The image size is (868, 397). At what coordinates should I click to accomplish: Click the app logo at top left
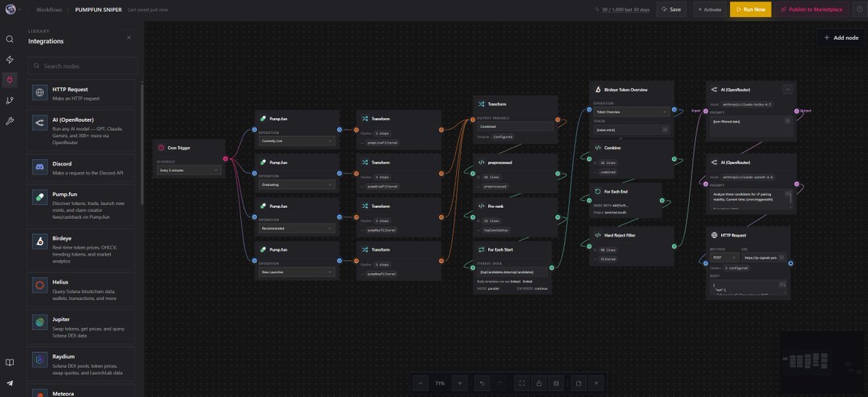click(9, 9)
